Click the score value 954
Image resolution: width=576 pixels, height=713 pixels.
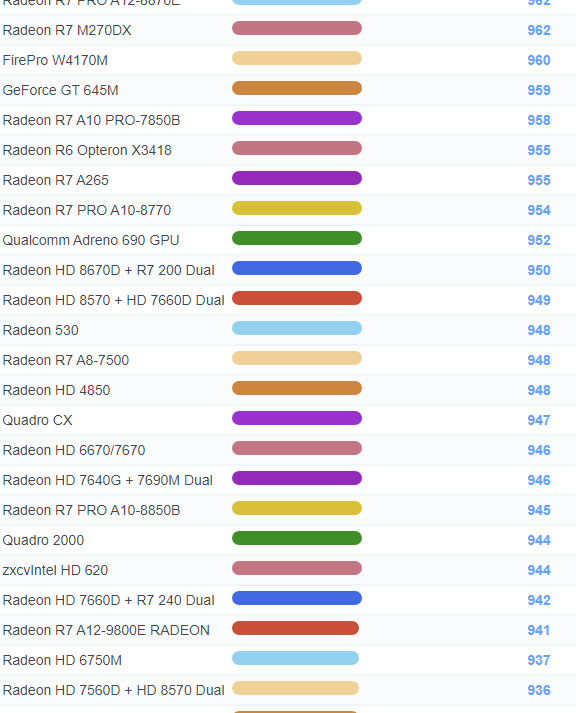pos(539,210)
